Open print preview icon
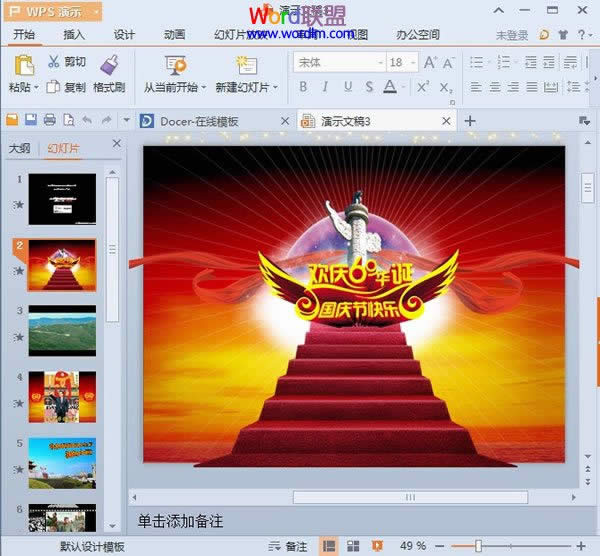The height and width of the screenshot is (556, 600). coord(69,120)
